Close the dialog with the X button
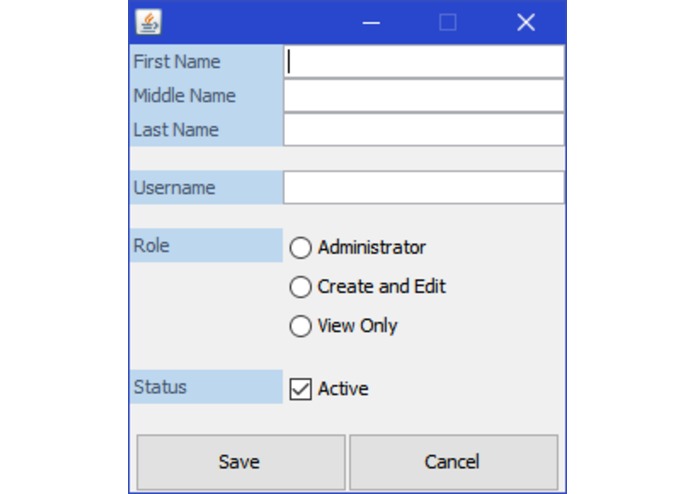Screen dimensions: 695x494 click(526, 22)
